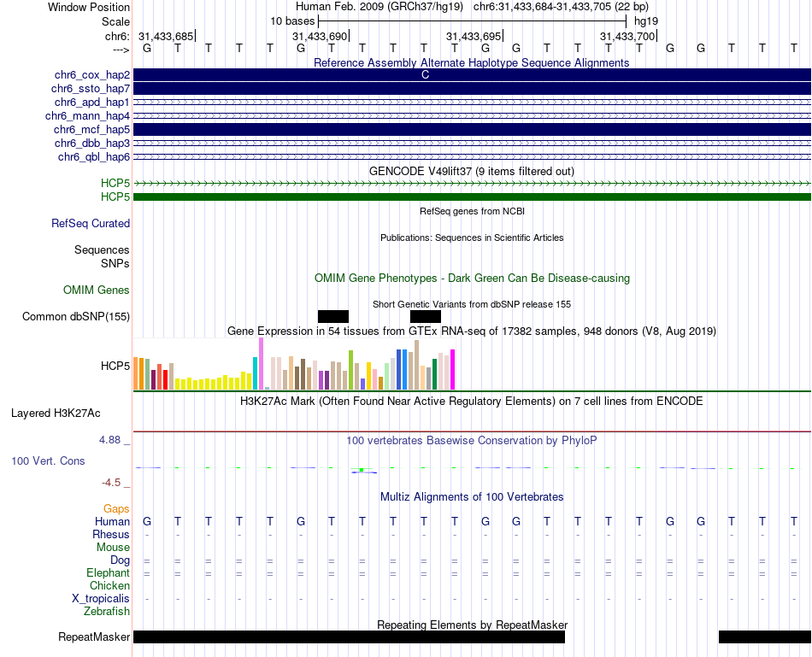Image resolution: width=812 pixels, height=657 pixels.
Task: Open Repeating Elements by RepeatMasker title
Action: point(473,625)
